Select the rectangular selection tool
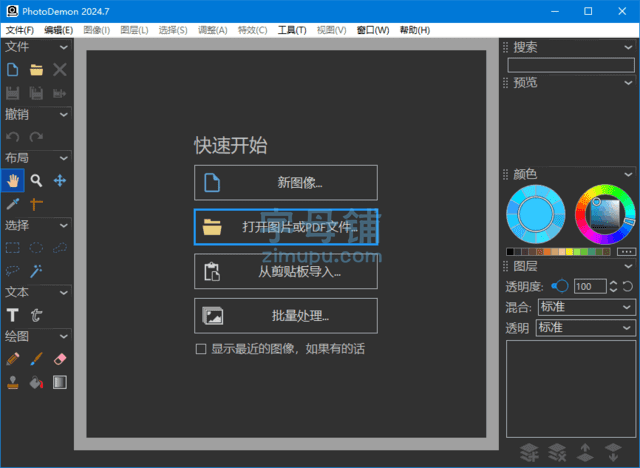The image size is (640, 468). point(13,248)
